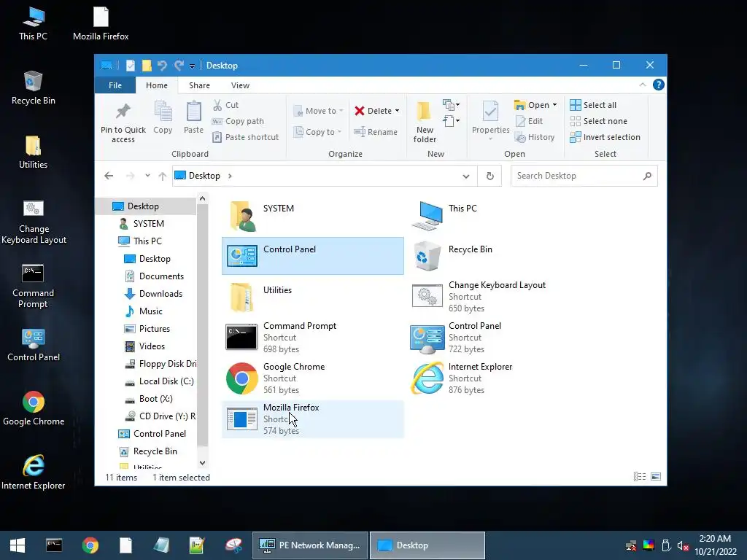Cut the selected item
The image size is (747, 560).
click(x=225, y=105)
